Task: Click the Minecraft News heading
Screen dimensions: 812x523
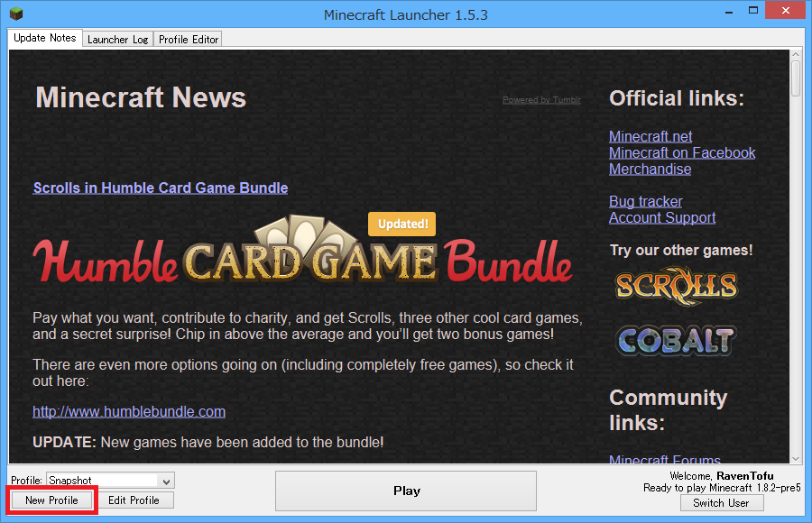Action: pos(141,97)
